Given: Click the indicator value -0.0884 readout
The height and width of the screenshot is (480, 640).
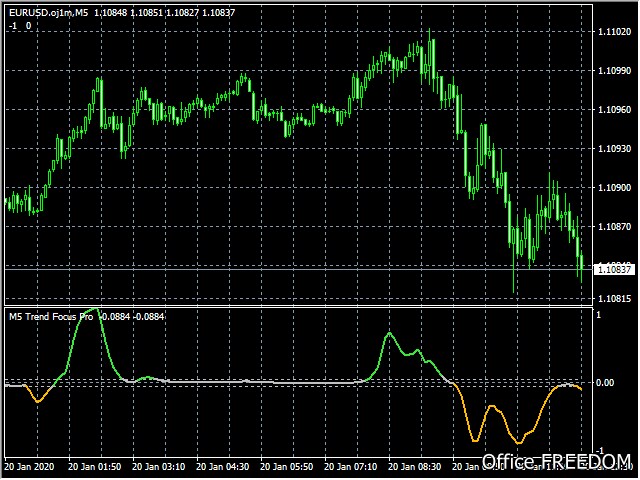Looking at the screenshot, I should pyautogui.click(x=132, y=317).
